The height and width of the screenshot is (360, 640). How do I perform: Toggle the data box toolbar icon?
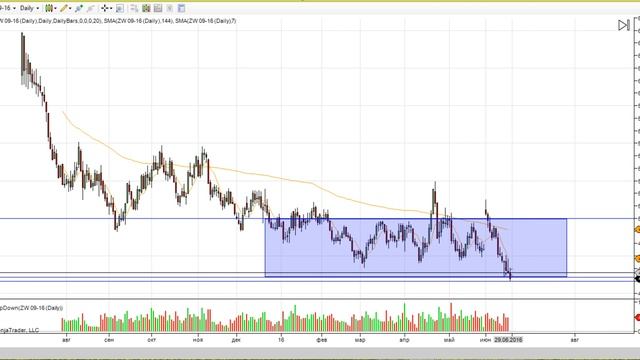(120, 8)
